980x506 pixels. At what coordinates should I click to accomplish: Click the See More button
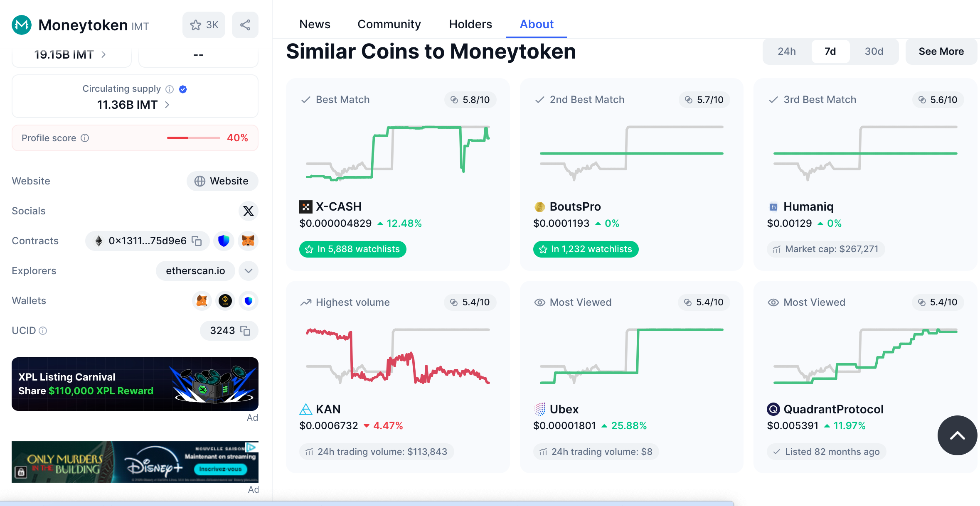tap(941, 52)
